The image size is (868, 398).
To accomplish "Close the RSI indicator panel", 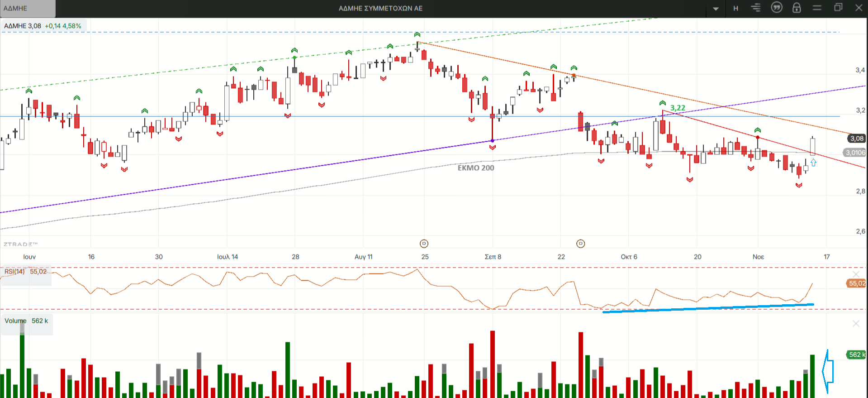I will (x=856, y=274).
